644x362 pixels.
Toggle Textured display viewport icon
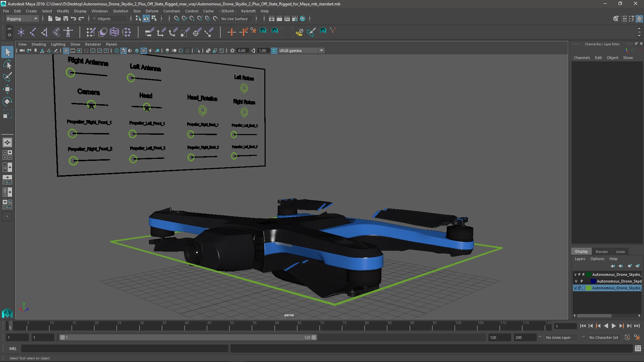pos(144,51)
